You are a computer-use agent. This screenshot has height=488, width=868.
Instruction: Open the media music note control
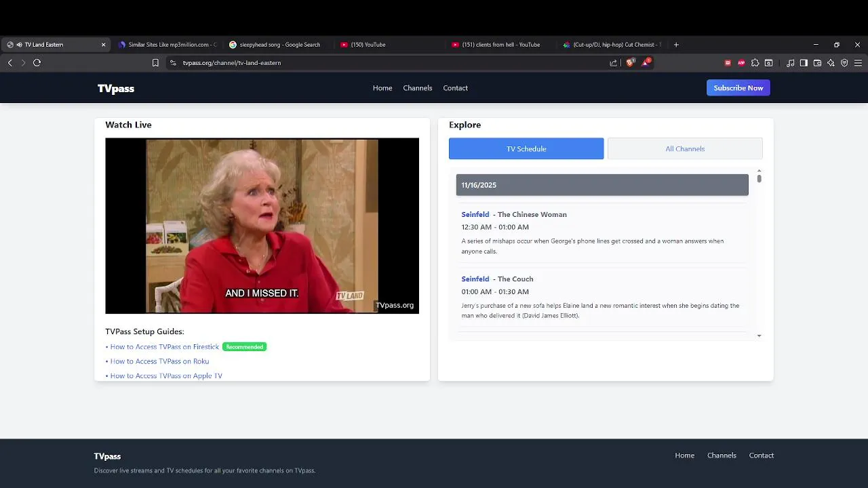790,62
